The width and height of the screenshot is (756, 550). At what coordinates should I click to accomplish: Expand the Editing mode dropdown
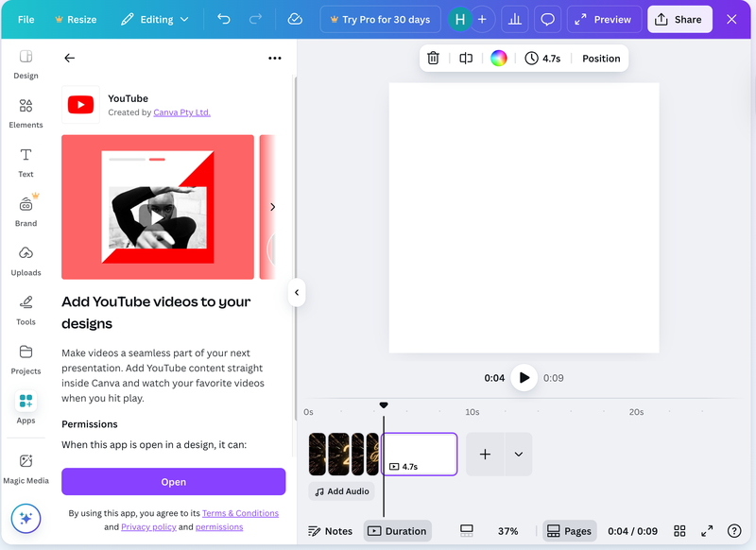point(155,19)
